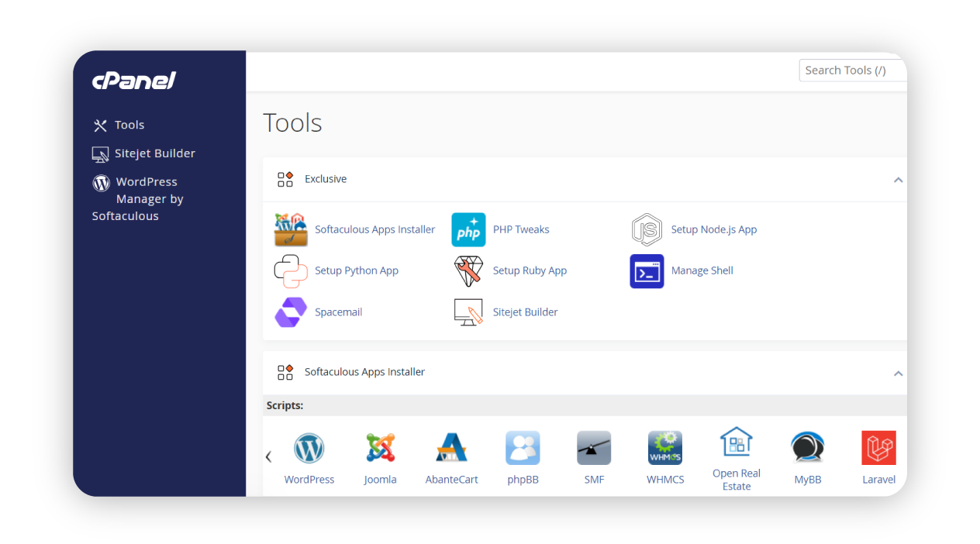Select the Laravel script icon

(878, 448)
